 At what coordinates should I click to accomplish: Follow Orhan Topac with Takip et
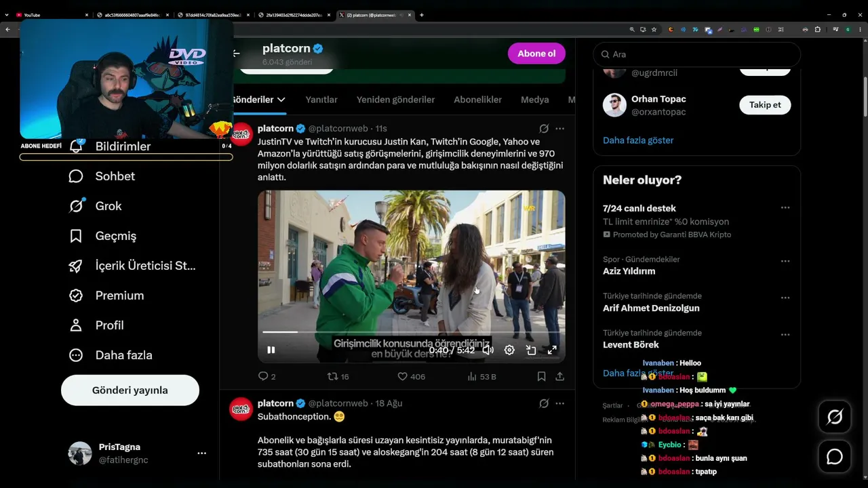tap(765, 105)
